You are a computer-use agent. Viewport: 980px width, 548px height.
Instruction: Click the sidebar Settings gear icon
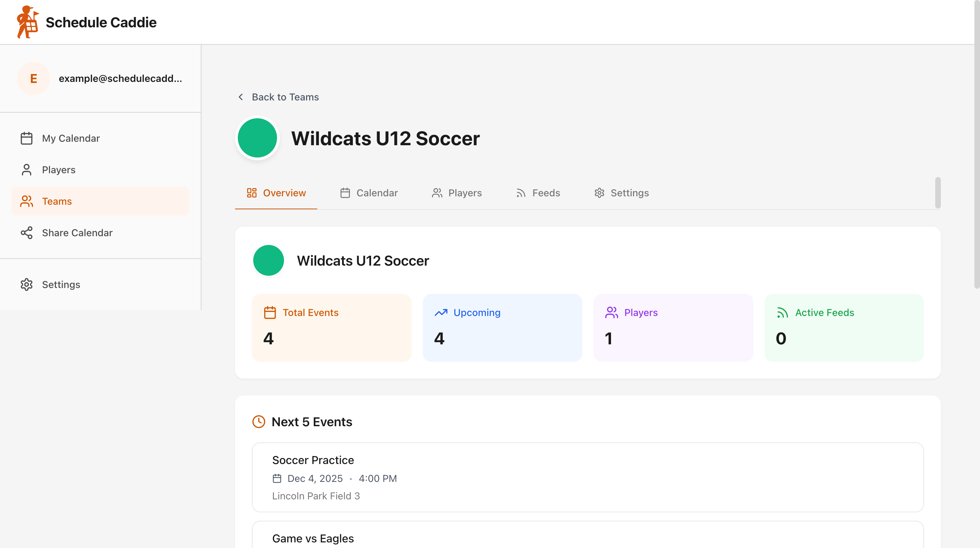point(26,284)
